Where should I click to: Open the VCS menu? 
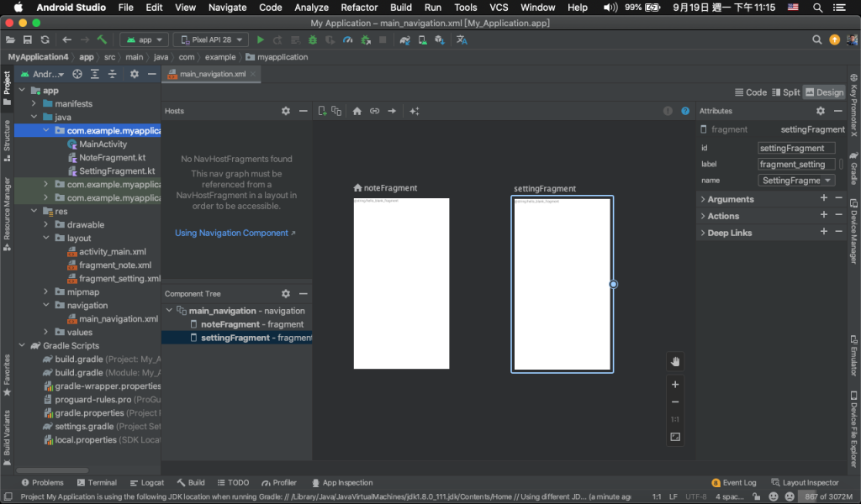coord(499,7)
